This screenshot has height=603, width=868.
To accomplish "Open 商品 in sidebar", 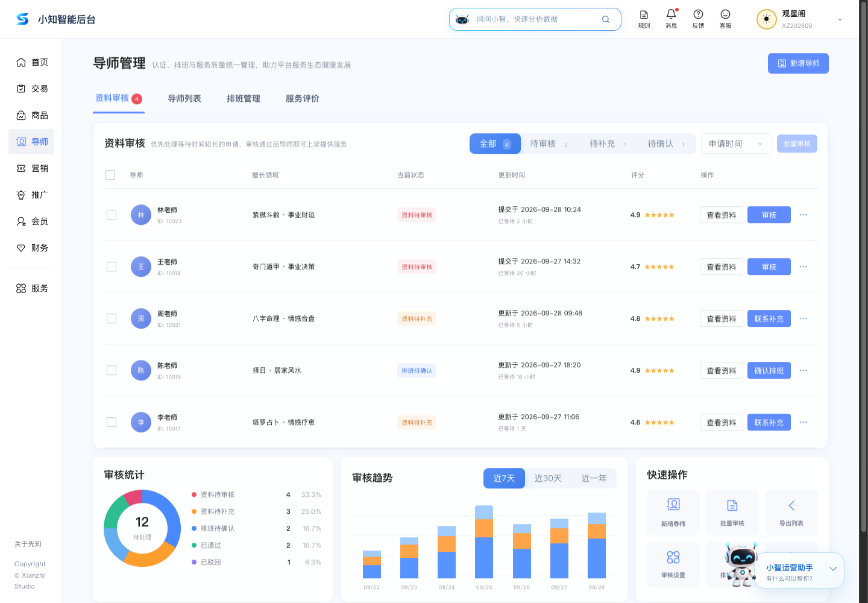I will pyautogui.click(x=31, y=115).
